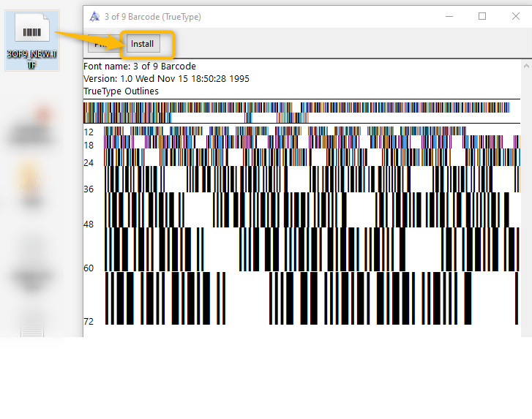Select the 3OF9_NEW.TTF file on desktop

(x=31, y=40)
